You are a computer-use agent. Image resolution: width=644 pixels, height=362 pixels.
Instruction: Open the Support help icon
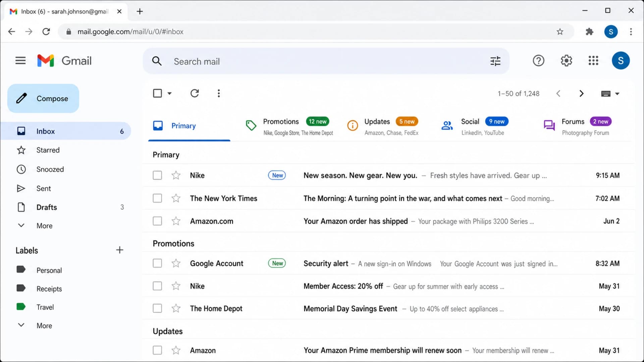click(x=538, y=61)
